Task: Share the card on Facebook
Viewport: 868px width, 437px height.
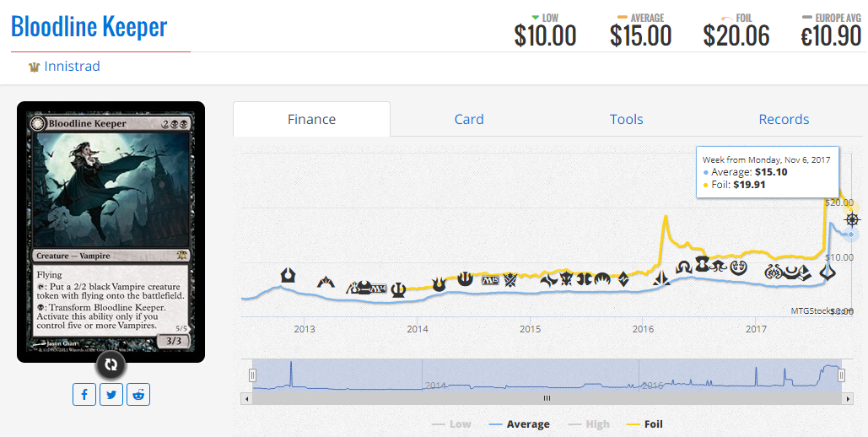Action: pyautogui.click(x=84, y=394)
